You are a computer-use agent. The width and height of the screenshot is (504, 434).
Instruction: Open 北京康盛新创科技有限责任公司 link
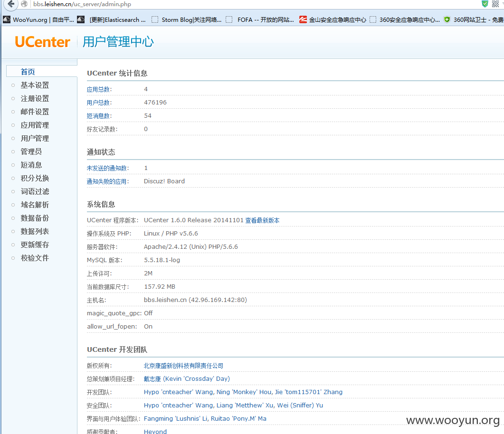click(183, 366)
